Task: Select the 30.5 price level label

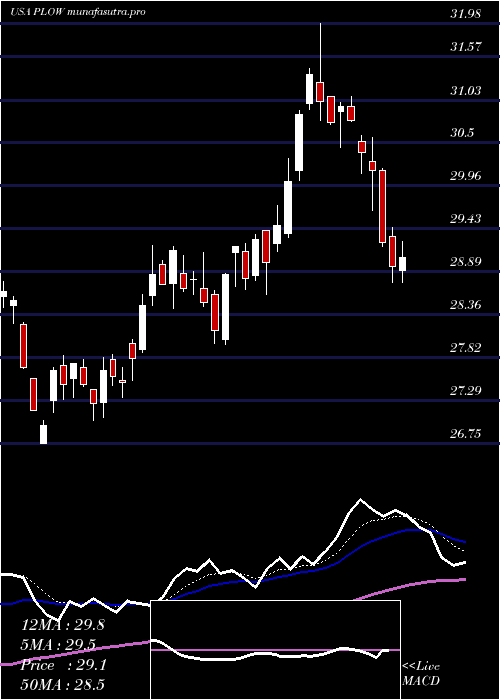Action: [462, 133]
